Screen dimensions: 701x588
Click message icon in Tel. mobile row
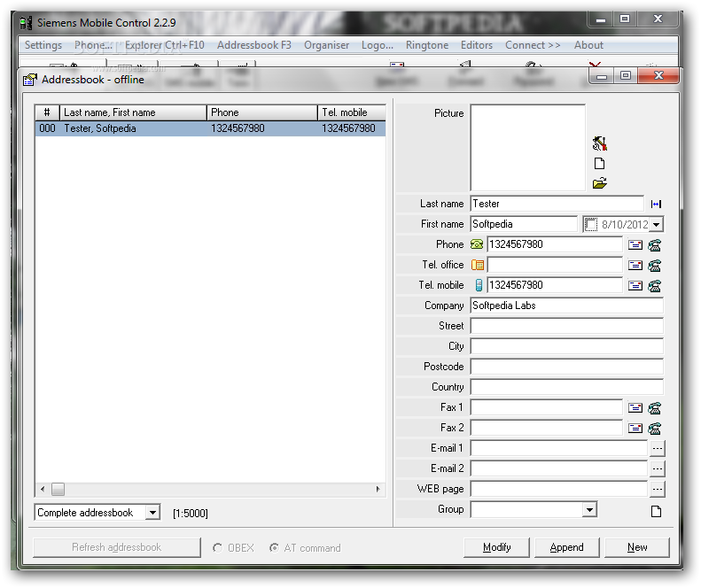tap(635, 285)
